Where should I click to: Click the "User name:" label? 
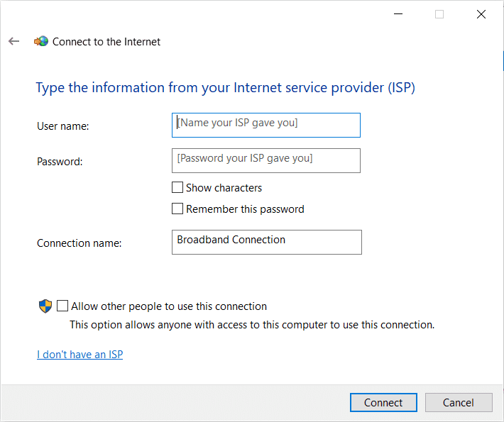pyautogui.click(x=62, y=126)
